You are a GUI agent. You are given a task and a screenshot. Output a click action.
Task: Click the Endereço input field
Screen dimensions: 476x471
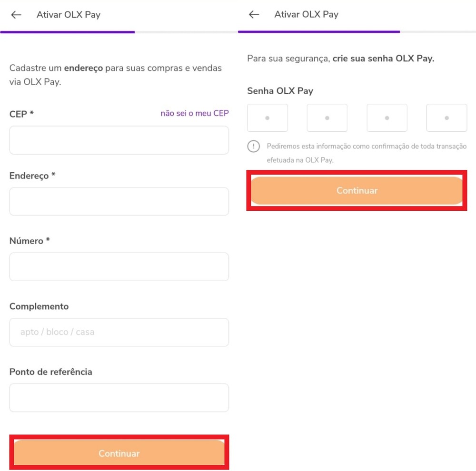pos(119,201)
